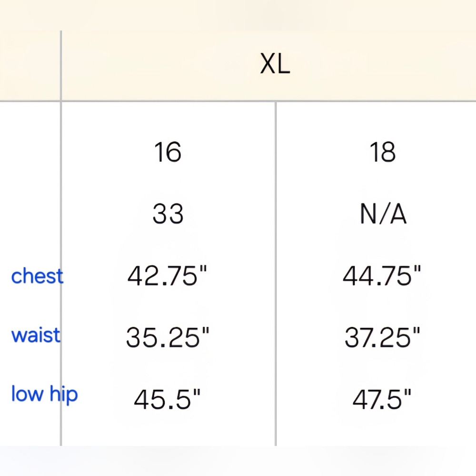Click the horizontal line beneath the XL header
The image size is (476, 476).
[238, 101]
